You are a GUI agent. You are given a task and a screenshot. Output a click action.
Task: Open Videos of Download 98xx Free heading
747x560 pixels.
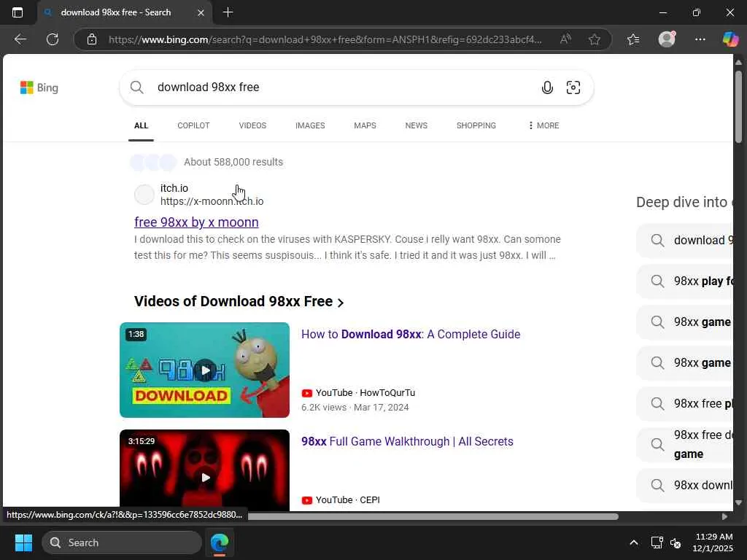[239, 301]
